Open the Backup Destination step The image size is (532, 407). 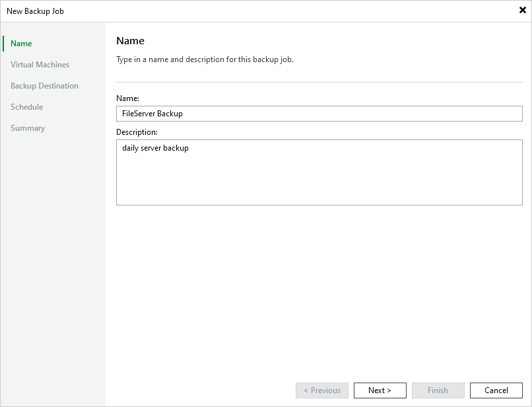pos(44,85)
